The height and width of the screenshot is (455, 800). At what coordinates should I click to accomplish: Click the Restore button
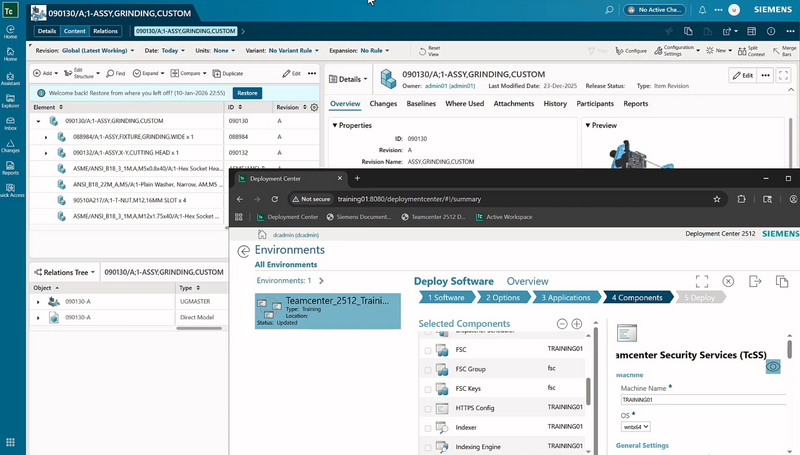coord(247,93)
